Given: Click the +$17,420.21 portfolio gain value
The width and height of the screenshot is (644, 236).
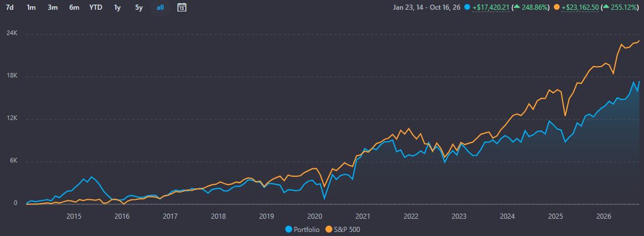Looking at the screenshot, I should point(490,7).
